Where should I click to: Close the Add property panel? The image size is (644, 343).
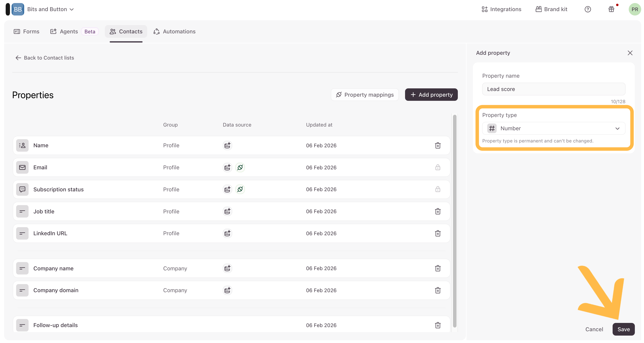pos(630,53)
